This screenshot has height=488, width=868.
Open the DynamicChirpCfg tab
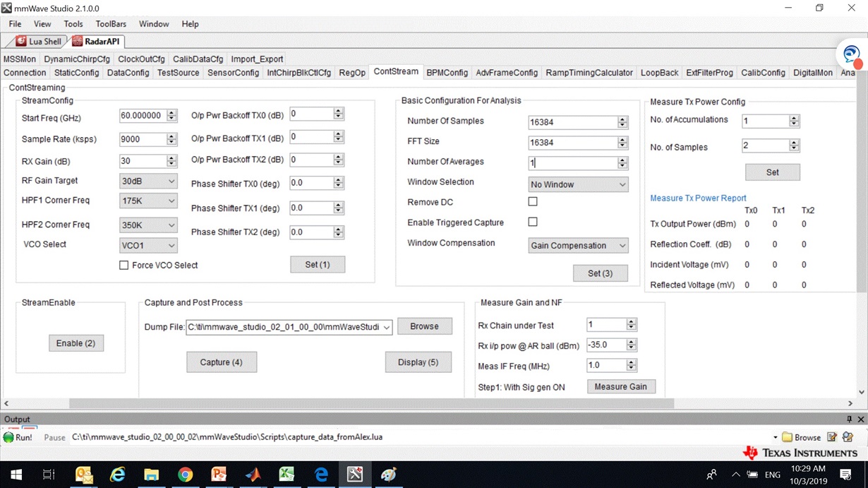coord(77,59)
